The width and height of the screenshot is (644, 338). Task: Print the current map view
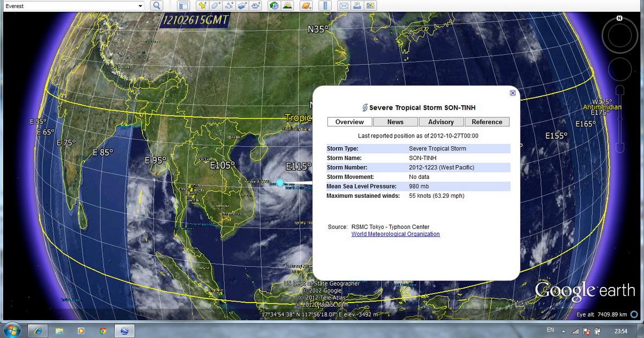click(357, 5)
